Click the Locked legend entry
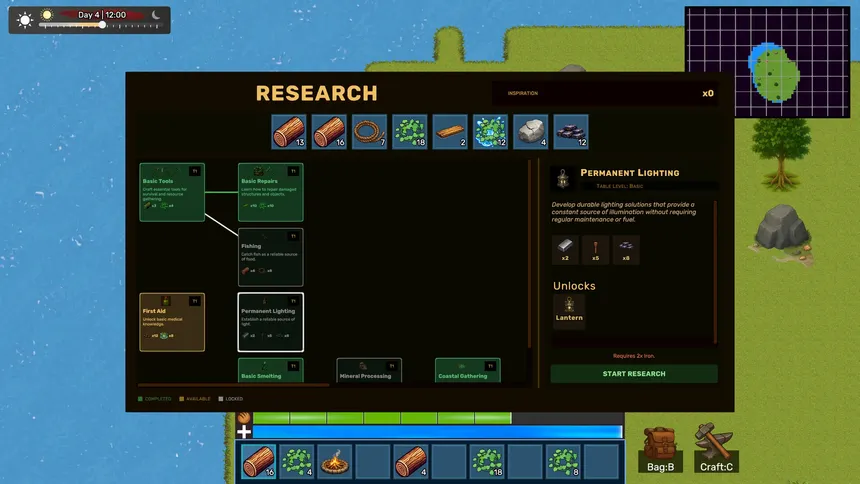This screenshot has height=484, width=860. click(230, 399)
